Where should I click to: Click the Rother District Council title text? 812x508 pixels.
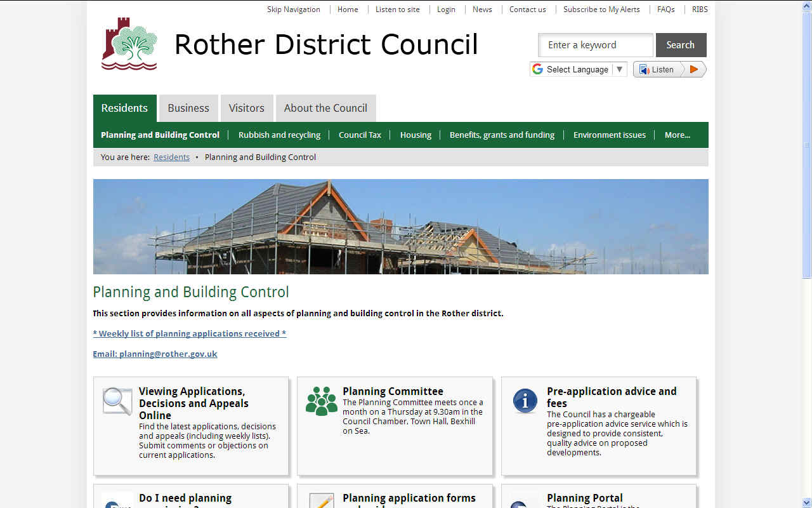click(x=326, y=44)
